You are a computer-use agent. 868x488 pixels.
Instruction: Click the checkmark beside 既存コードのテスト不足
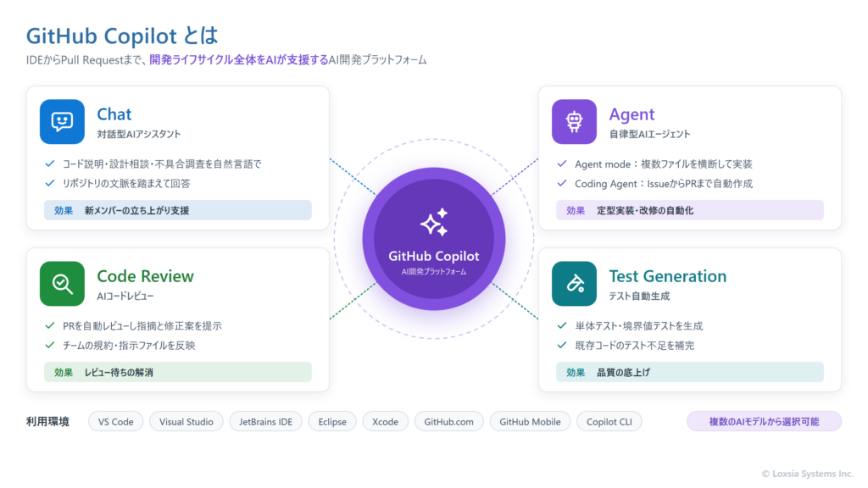pos(562,346)
